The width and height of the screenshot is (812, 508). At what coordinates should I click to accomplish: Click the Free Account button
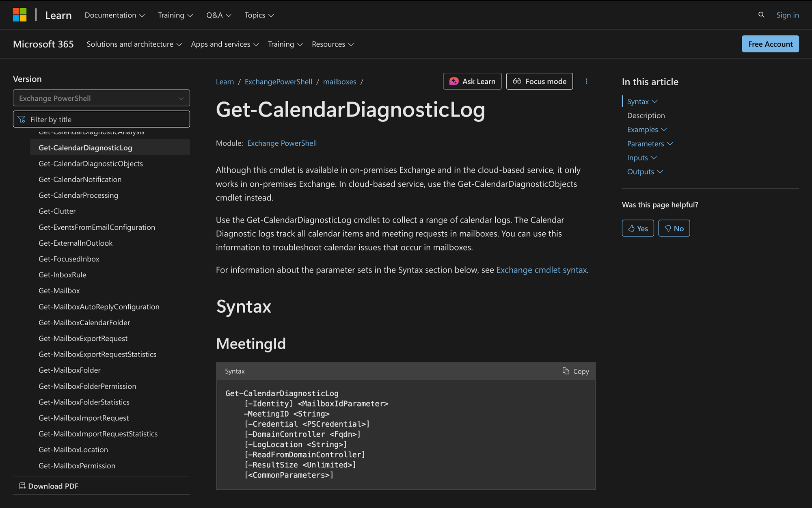coord(770,44)
